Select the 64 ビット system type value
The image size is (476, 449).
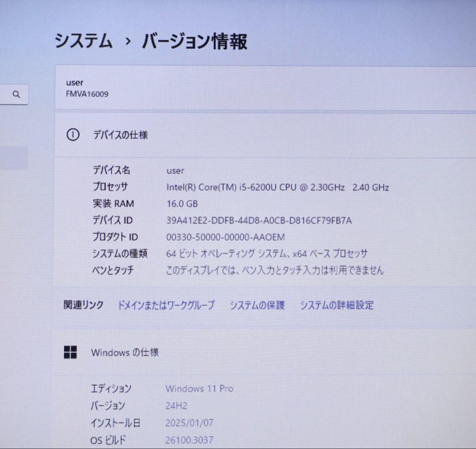coord(267,253)
